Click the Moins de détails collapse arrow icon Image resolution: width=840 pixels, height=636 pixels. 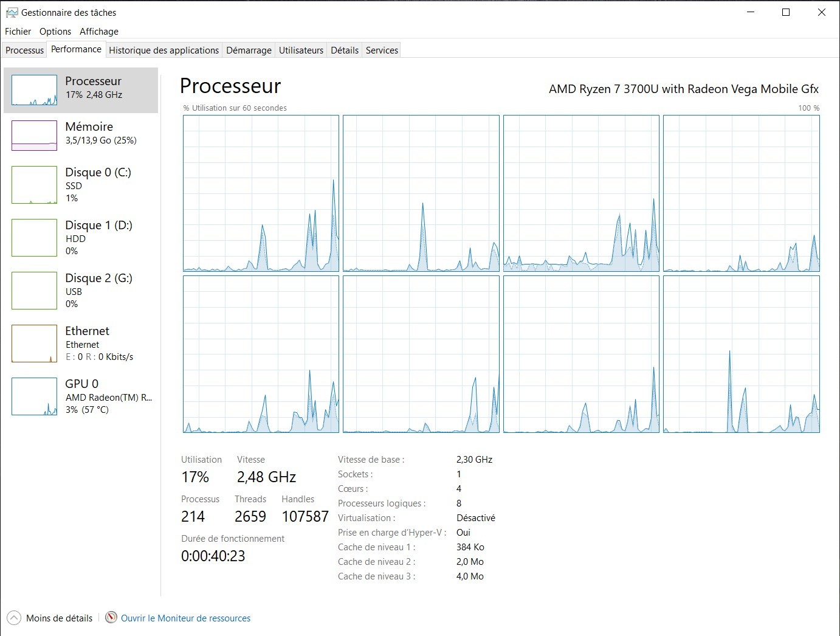[13, 618]
